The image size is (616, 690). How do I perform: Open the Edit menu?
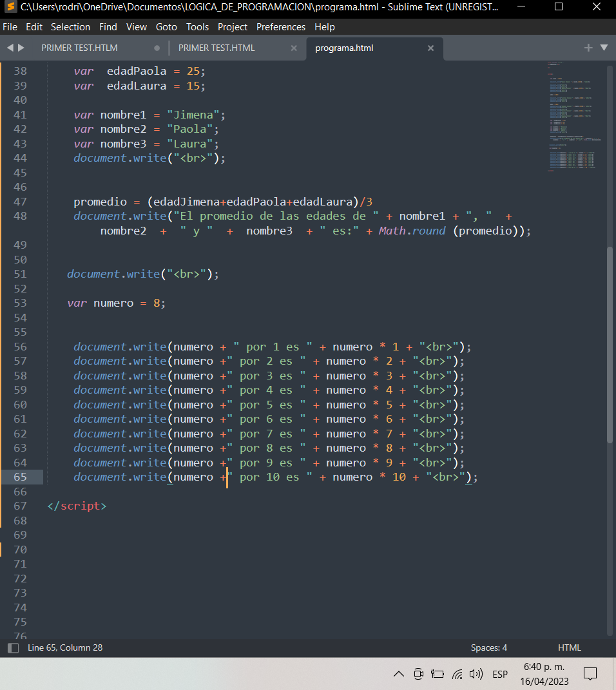[34, 27]
